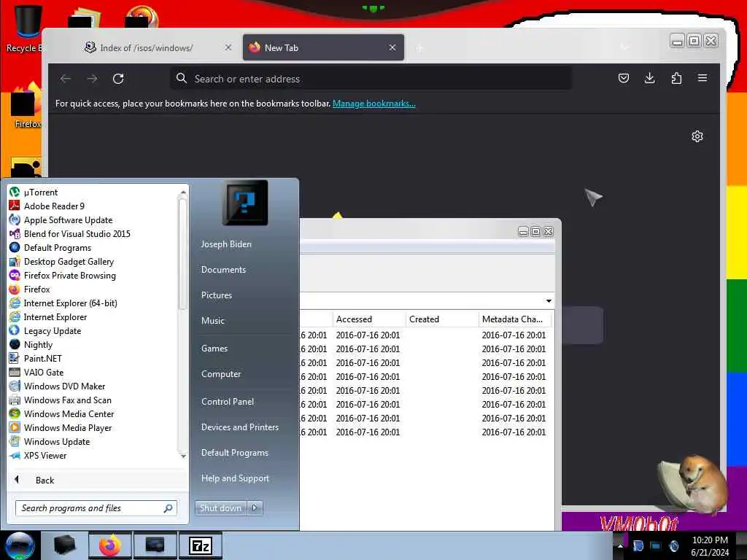Switch to Firefox on the taskbar
747x560 pixels.
pos(110,545)
